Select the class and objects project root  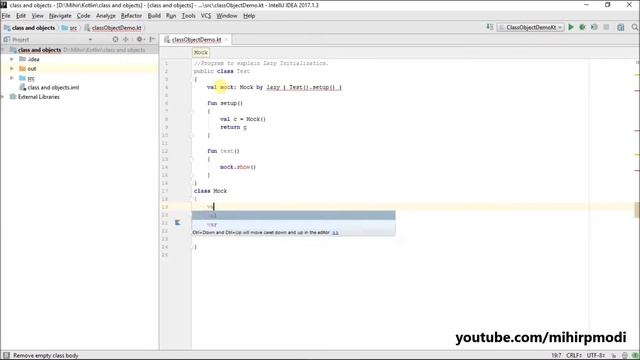coord(79,50)
